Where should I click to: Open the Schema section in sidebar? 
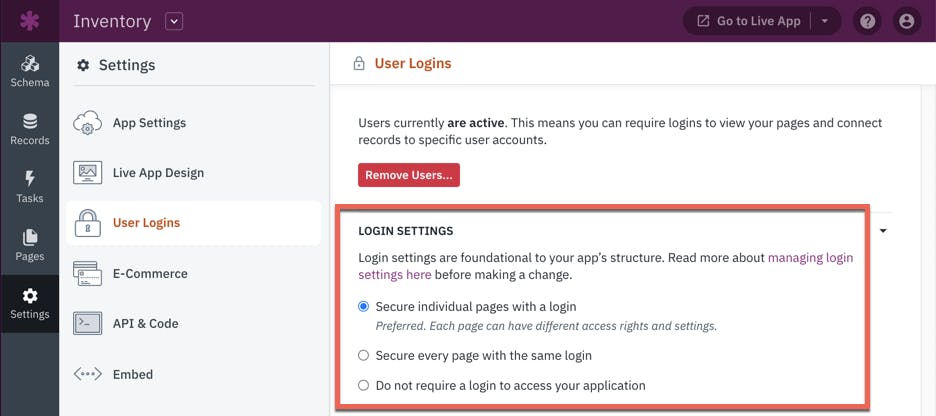coord(29,71)
